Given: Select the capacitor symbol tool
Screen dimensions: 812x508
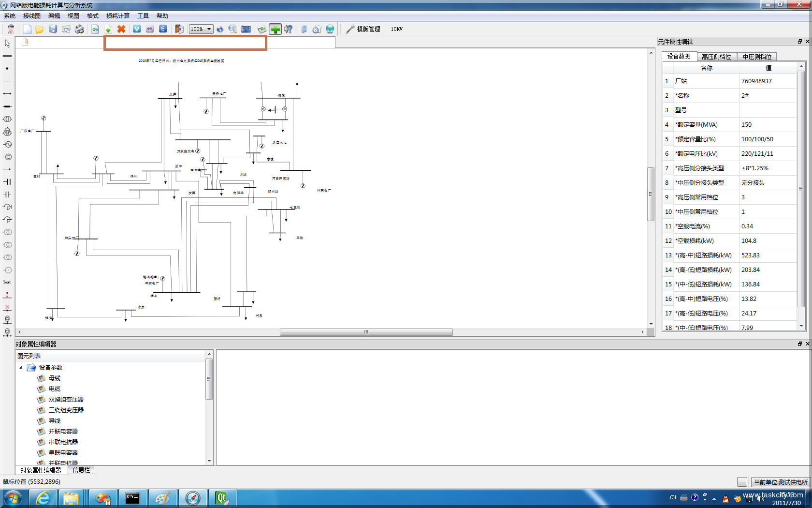Looking at the screenshot, I should [x=7, y=194].
